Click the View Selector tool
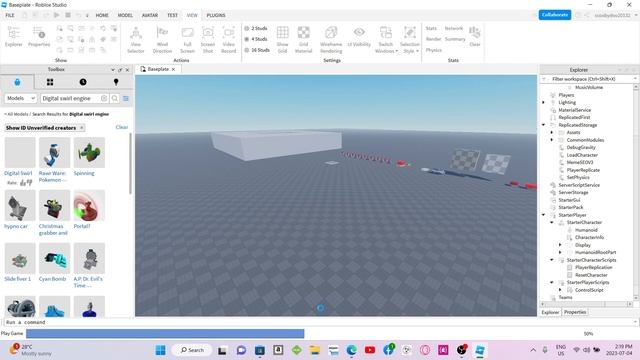640x360 pixels. pos(136,39)
